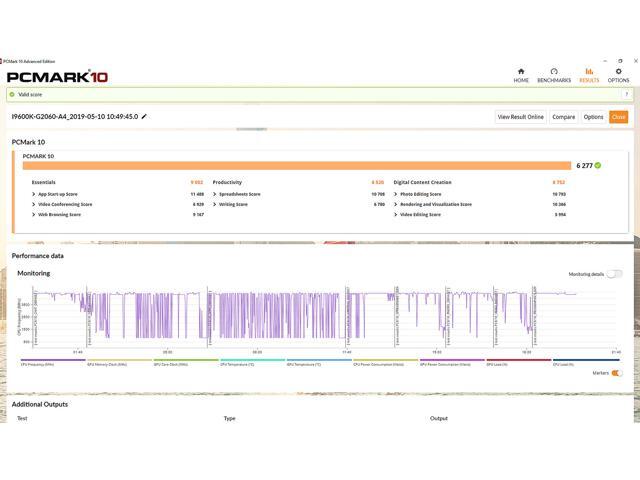Click the green check in Valid score banner
The width and height of the screenshot is (640, 480).
[11, 95]
